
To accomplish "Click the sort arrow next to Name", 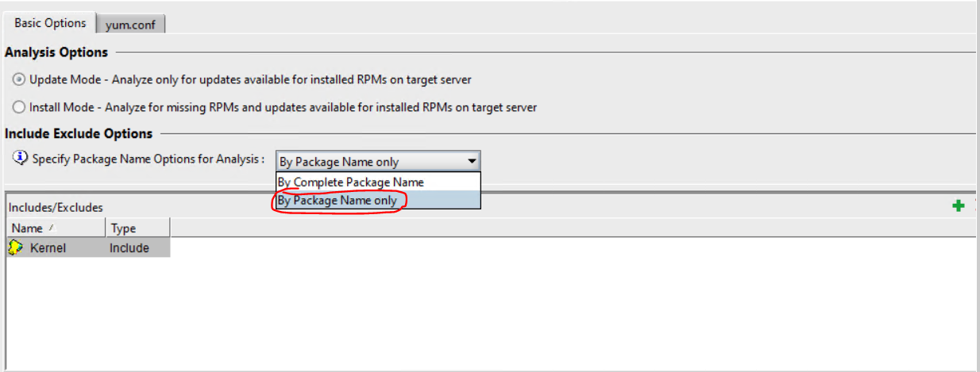I will [x=51, y=228].
